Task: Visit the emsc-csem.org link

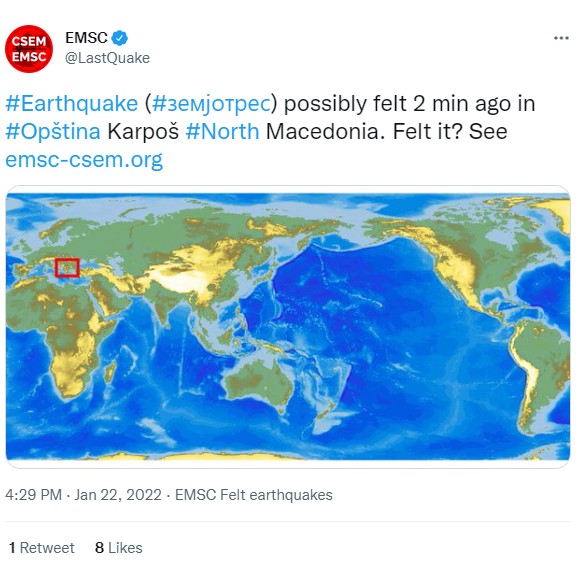Action: 84,160
